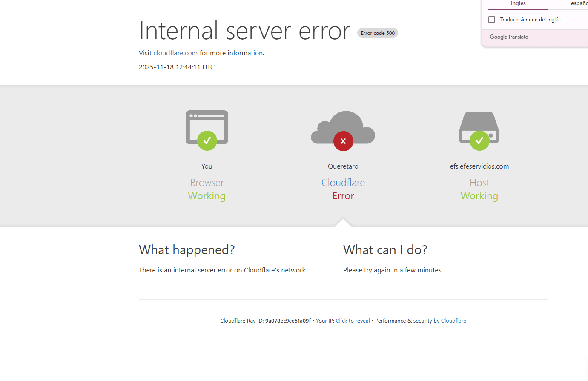Open the Cloudflare link in the footer
This screenshot has width=588, height=381.
[x=453, y=321]
